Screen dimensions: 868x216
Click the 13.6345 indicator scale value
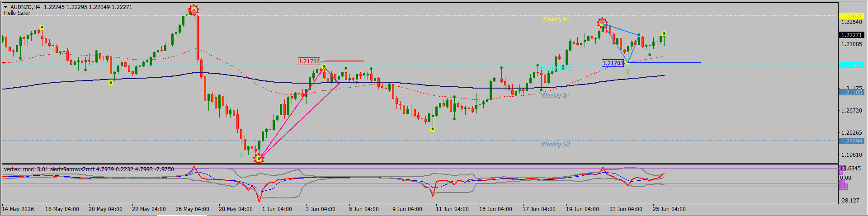[850, 169]
